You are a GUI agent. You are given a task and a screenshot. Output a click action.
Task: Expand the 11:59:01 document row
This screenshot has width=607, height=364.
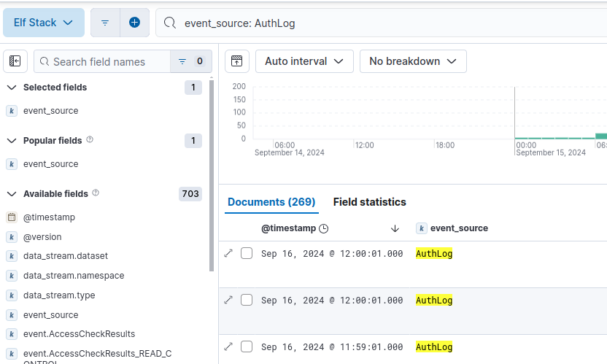(x=228, y=346)
